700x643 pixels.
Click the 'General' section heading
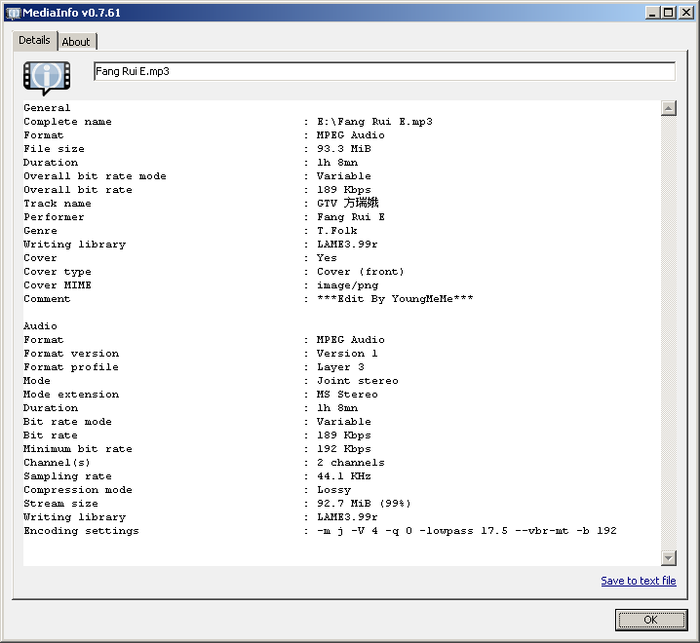click(47, 108)
